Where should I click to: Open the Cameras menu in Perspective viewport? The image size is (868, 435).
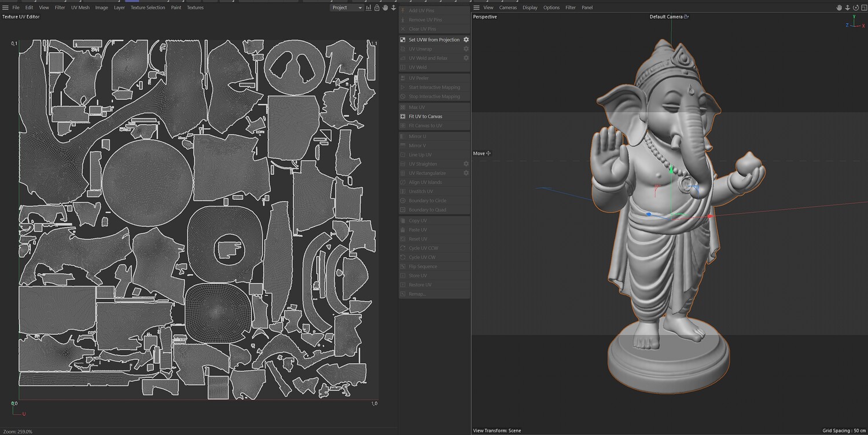pyautogui.click(x=508, y=8)
